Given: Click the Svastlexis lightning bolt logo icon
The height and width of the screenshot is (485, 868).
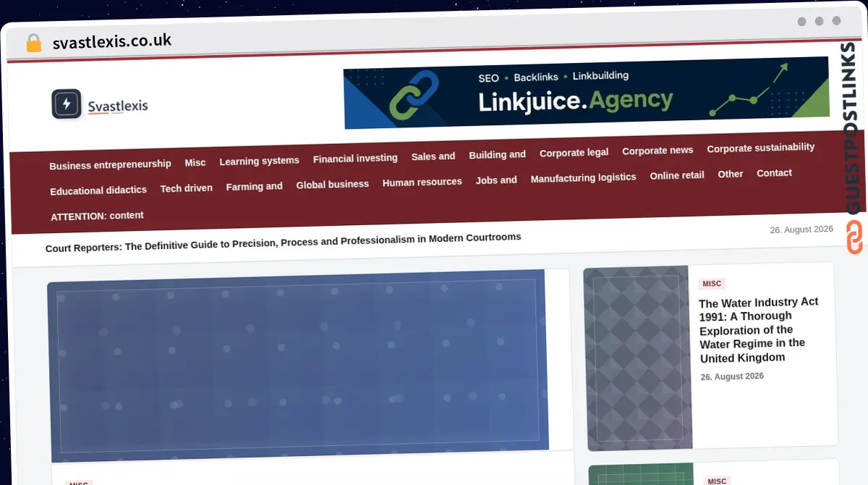Looking at the screenshot, I should pos(67,104).
